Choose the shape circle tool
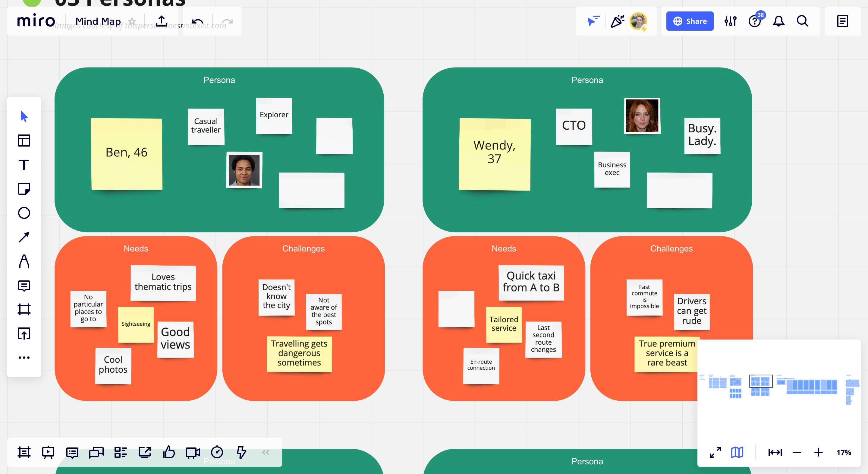 24,213
